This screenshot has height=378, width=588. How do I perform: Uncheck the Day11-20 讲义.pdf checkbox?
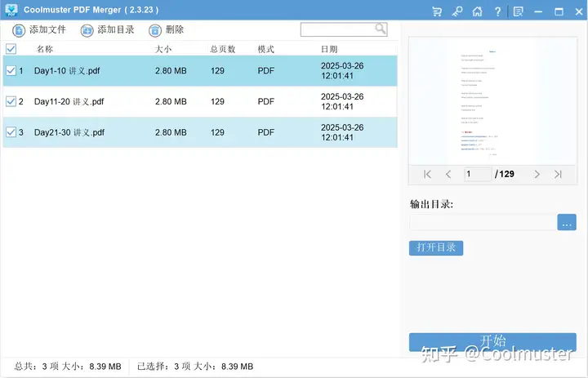(11, 101)
